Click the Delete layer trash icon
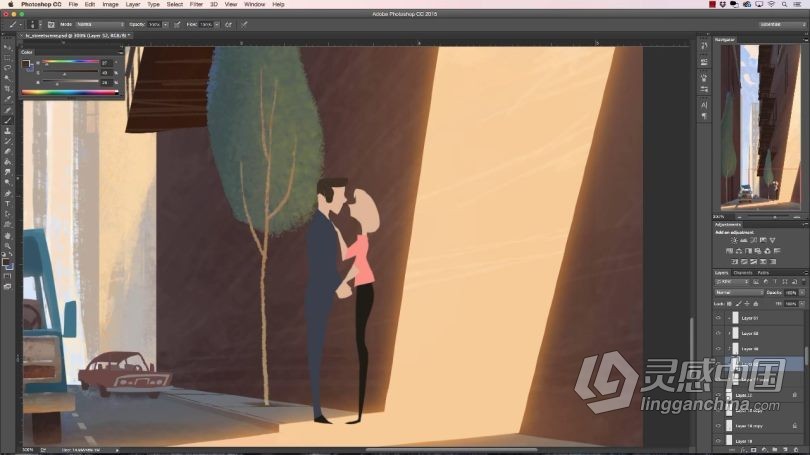Screen dimensions: 810x455 (796, 450)
